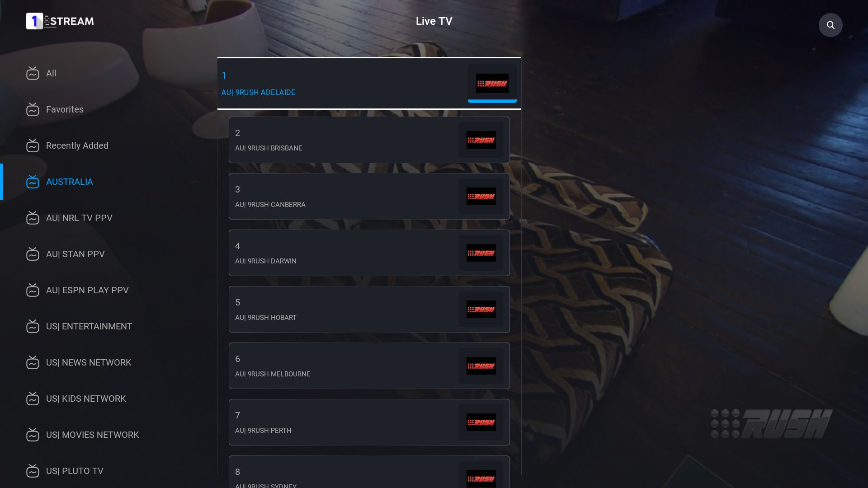868x488 pixels.
Task: Open the AU| STAN PPV category
Action: point(75,254)
